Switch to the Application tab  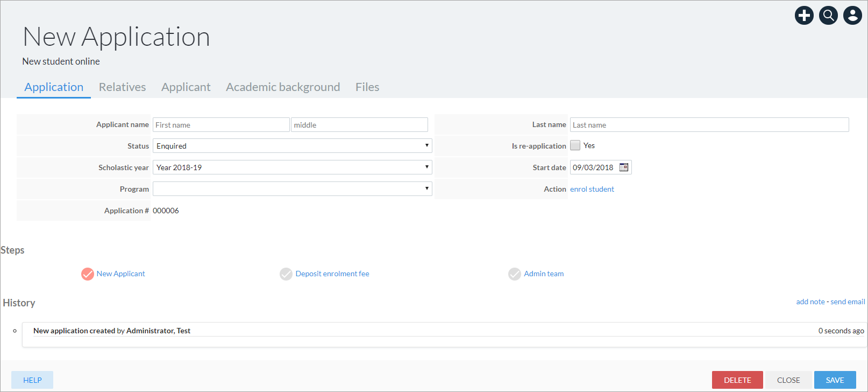(54, 87)
